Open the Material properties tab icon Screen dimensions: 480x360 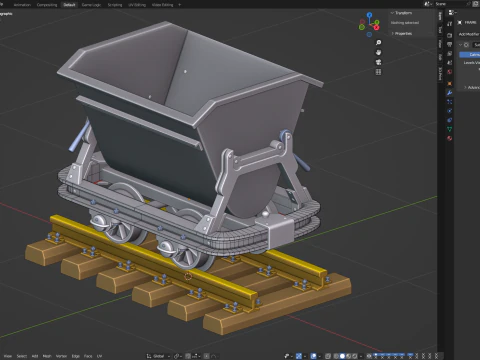pyautogui.click(x=450, y=138)
